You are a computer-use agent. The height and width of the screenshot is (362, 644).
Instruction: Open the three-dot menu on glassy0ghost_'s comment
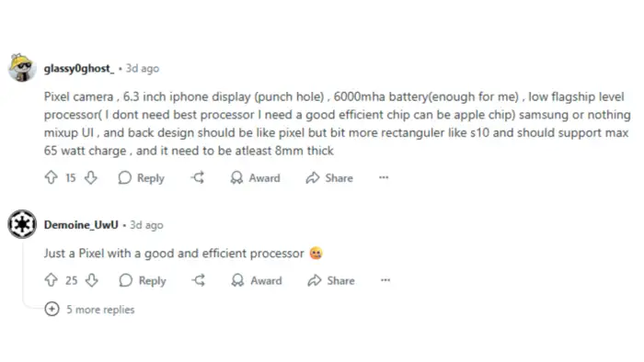click(x=384, y=177)
